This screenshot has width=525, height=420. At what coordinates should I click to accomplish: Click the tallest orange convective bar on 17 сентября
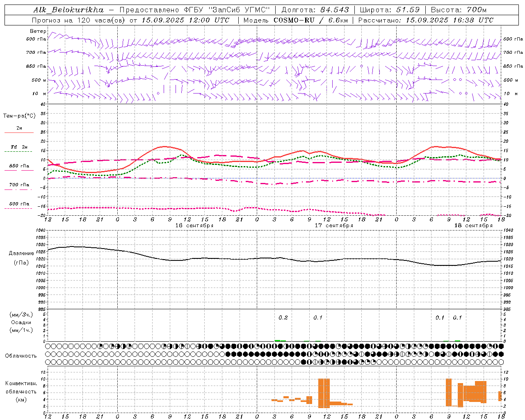click(x=324, y=393)
